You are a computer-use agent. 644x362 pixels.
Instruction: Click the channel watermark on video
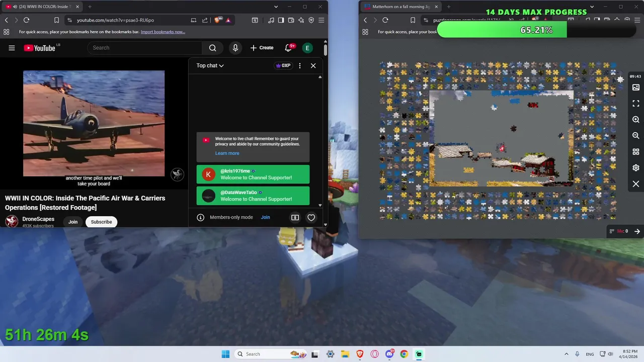pos(177,174)
